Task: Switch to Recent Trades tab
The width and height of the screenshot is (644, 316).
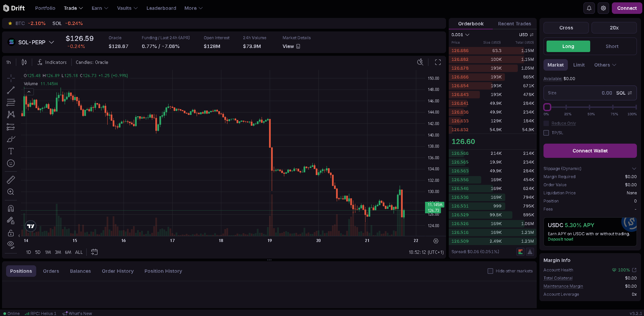Action: pos(514,24)
